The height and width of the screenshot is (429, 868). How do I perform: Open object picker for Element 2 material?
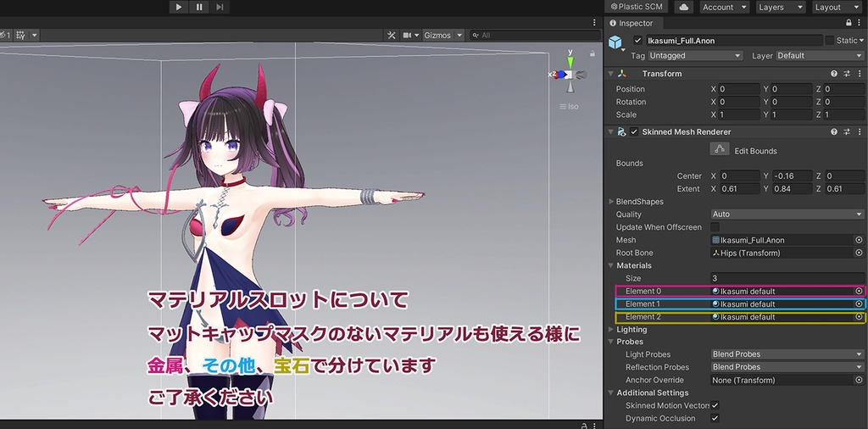(x=860, y=317)
